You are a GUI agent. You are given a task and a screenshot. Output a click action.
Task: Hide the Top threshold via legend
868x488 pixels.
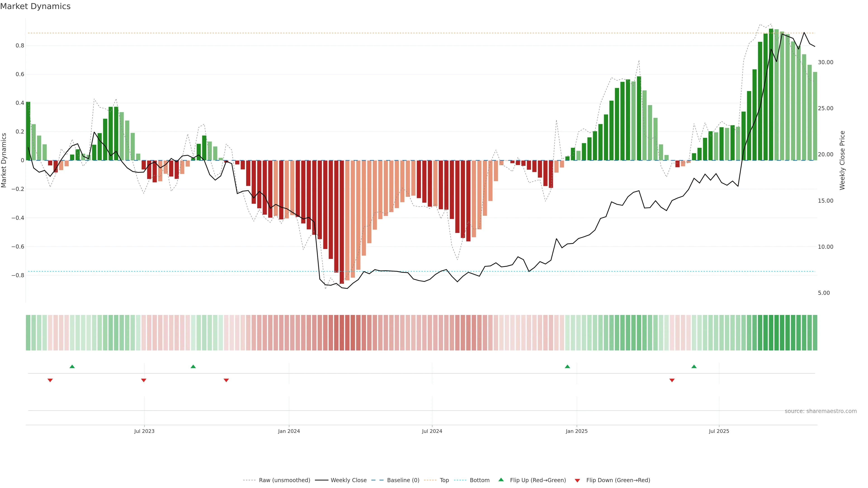(x=444, y=480)
